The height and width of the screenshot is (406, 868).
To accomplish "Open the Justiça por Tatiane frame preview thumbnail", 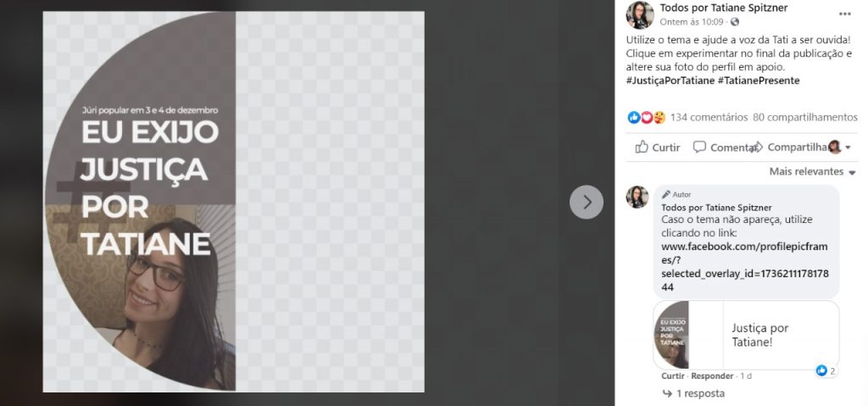I will point(671,335).
